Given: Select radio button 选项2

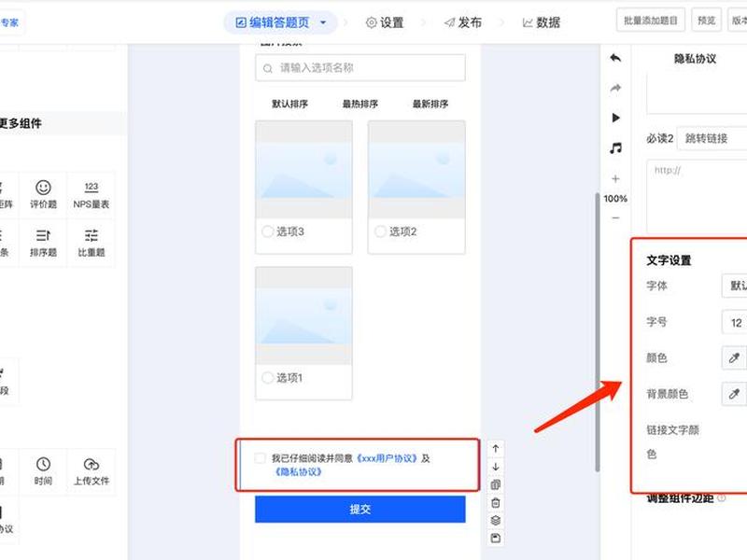Looking at the screenshot, I should click(x=380, y=231).
